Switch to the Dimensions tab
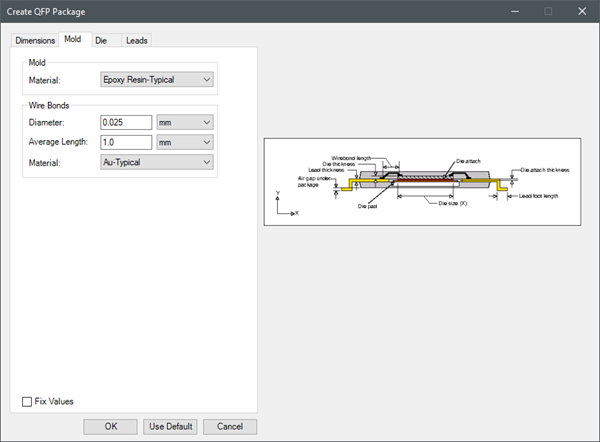This screenshot has width=600, height=442. (34, 40)
